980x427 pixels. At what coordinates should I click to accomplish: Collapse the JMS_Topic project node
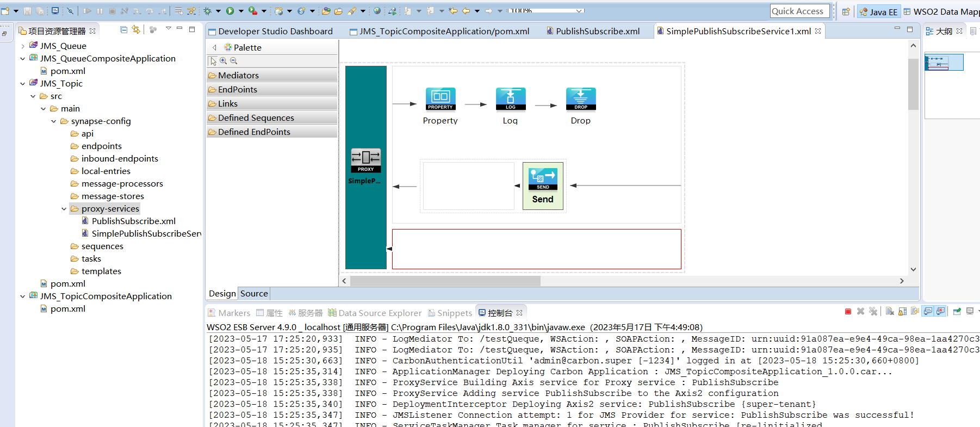[x=22, y=84]
